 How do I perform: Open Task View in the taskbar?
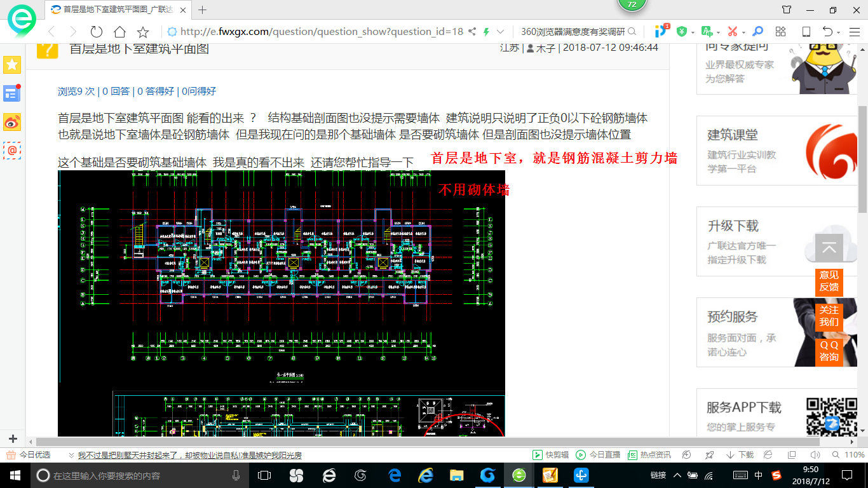(x=264, y=475)
